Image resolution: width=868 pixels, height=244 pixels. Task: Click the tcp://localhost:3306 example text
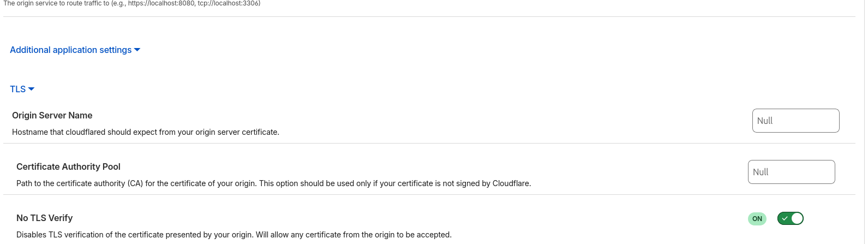click(x=229, y=3)
